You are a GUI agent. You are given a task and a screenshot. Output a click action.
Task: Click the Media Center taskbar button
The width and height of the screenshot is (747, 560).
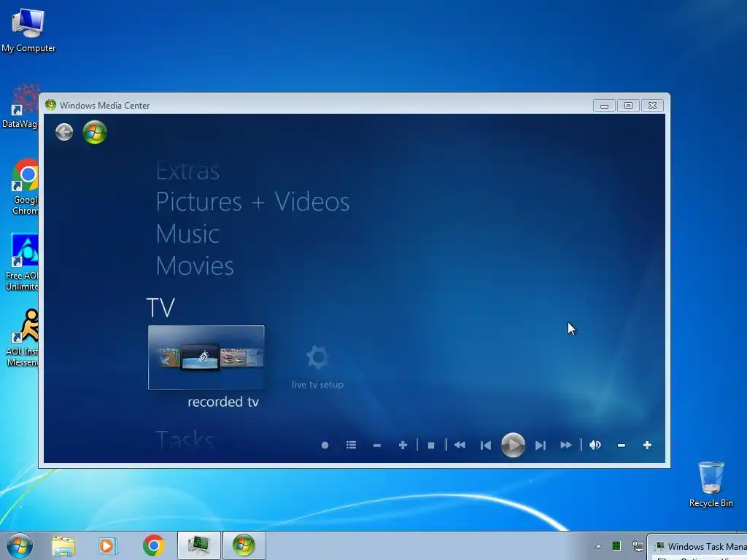(244, 545)
